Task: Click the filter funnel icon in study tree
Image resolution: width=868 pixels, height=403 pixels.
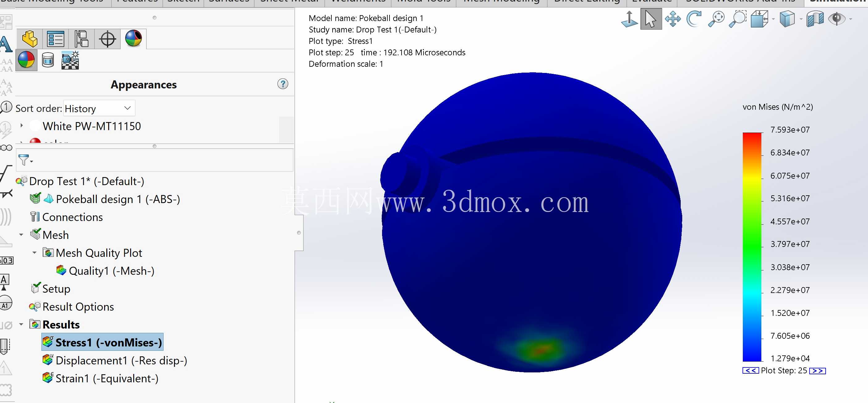Action: (x=24, y=160)
